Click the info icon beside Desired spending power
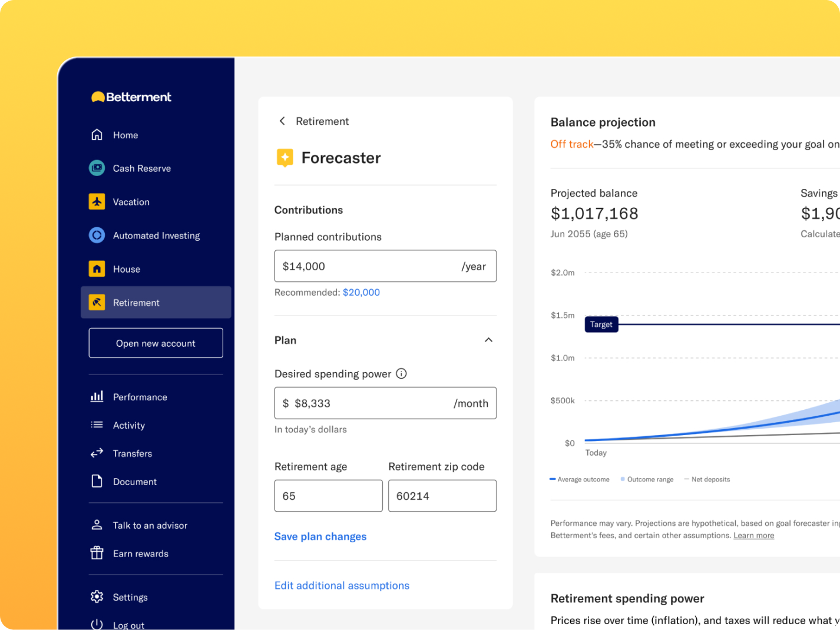This screenshot has width=840, height=630. click(x=401, y=374)
